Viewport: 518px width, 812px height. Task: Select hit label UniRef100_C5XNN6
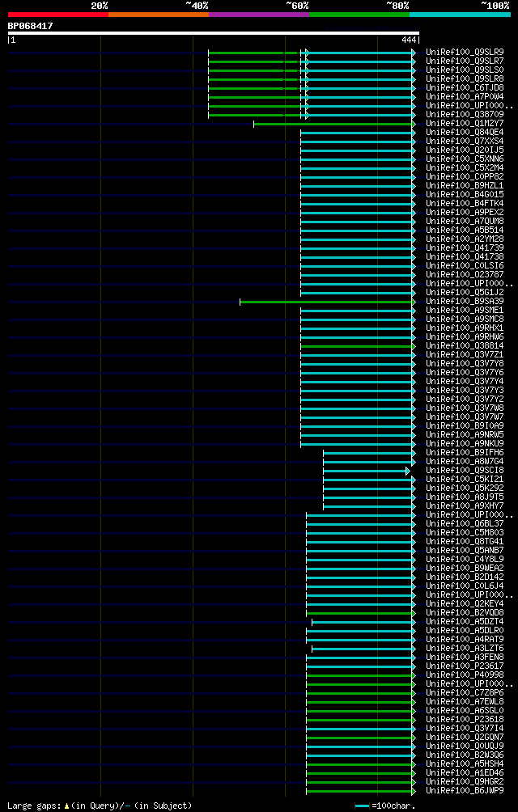pos(465,159)
